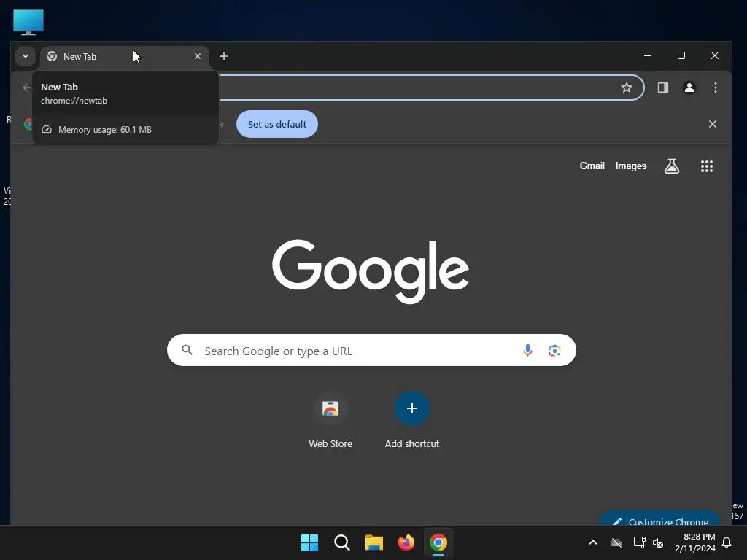This screenshot has width=747, height=560.
Task: Select the New Tab tab
Action: tap(125, 57)
